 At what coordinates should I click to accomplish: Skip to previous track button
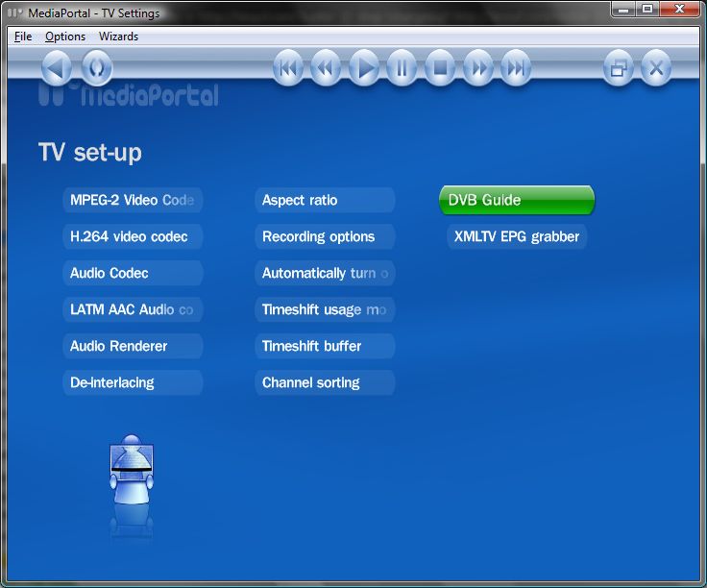pyautogui.click(x=288, y=68)
